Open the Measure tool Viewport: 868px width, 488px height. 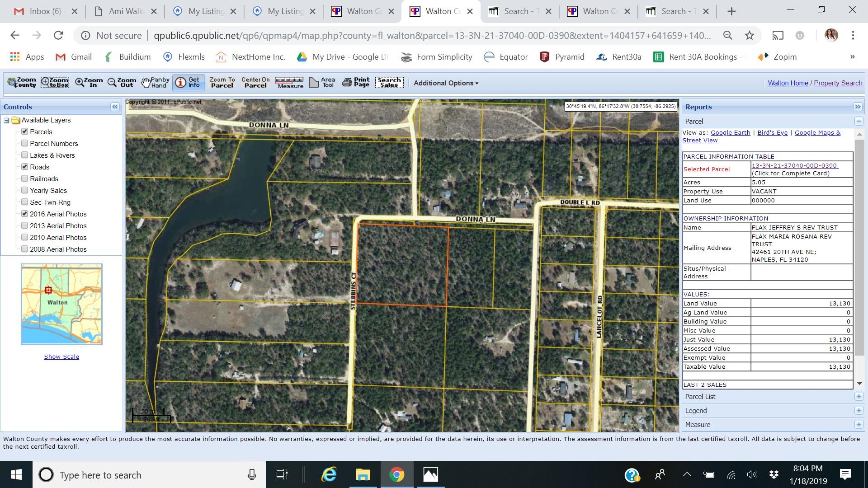[x=290, y=83]
